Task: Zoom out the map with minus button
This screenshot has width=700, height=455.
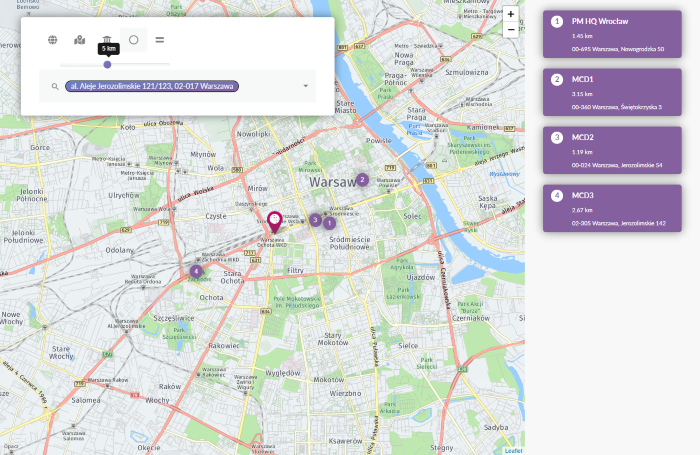Action: coord(511,30)
